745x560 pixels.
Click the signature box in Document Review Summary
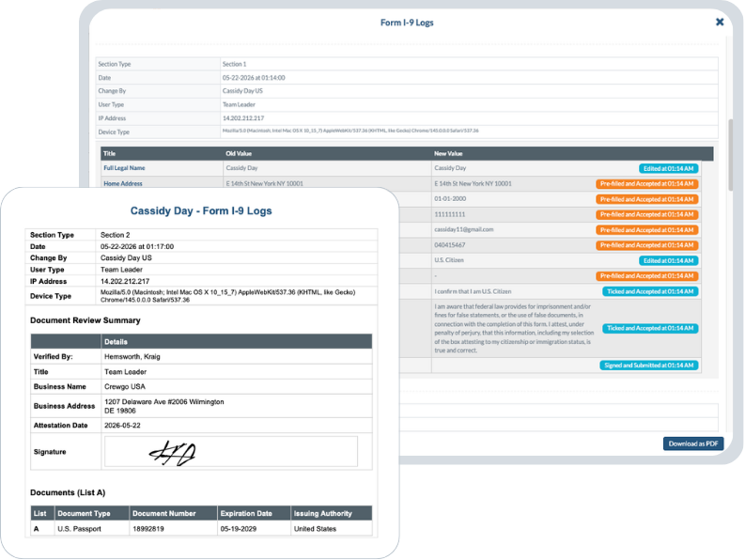[x=231, y=452]
